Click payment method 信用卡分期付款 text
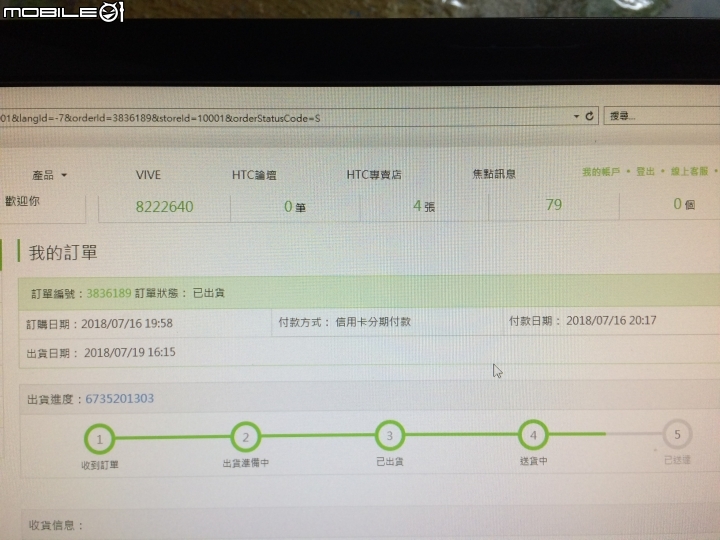This screenshot has height=540, width=720. [x=373, y=322]
